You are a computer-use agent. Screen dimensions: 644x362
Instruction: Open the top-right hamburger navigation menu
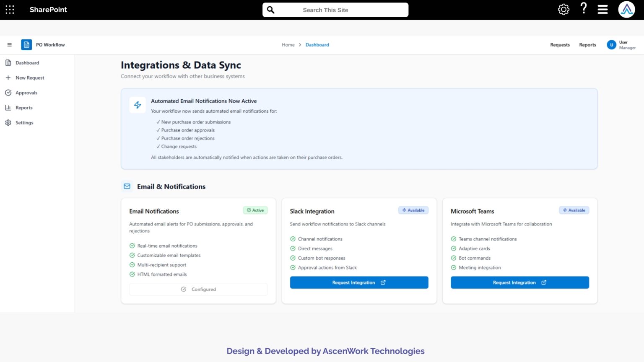tap(602, 9)
